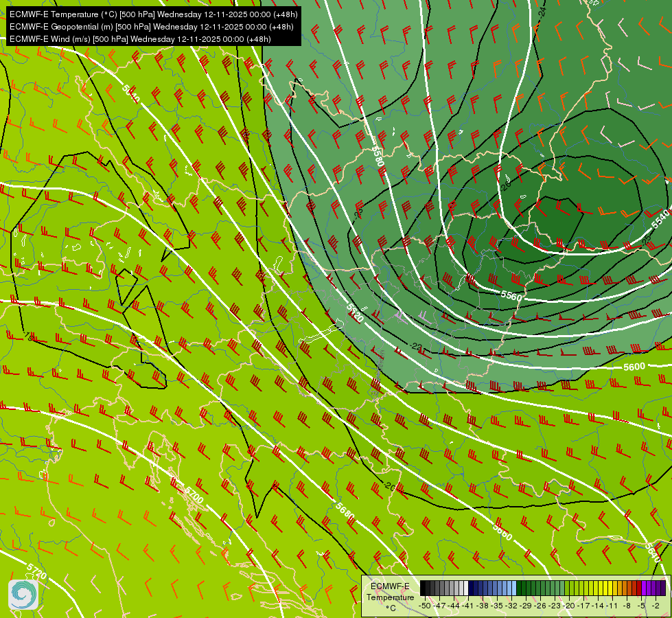Screen dimensions: 672x618
Task: Click the 5660 geopotential contour label
Action: click(502, 531)
